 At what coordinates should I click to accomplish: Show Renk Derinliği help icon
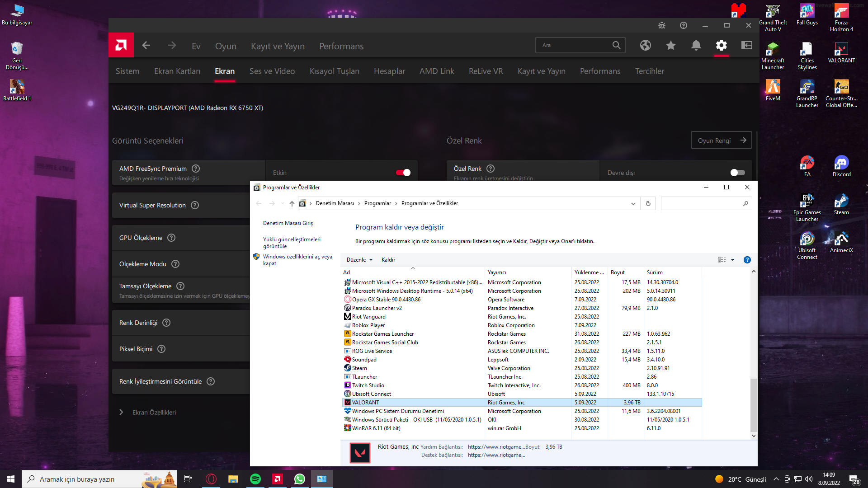pos(166,323)
